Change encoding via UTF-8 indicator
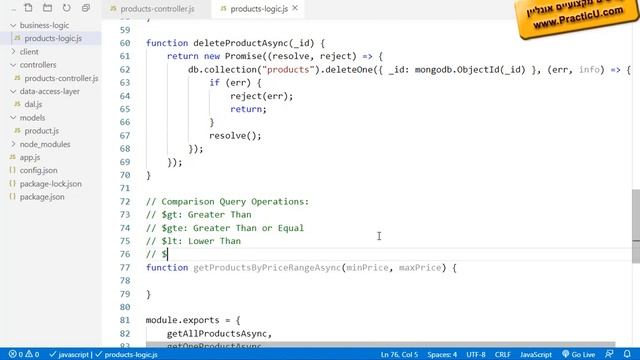Screen dimensions: 640x360 (x=476, y=354)
